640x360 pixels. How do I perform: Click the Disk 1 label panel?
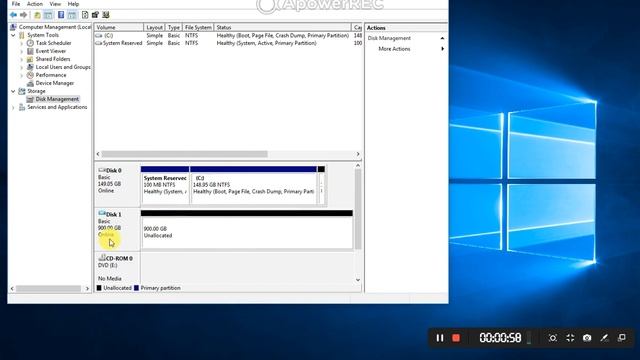118,229
